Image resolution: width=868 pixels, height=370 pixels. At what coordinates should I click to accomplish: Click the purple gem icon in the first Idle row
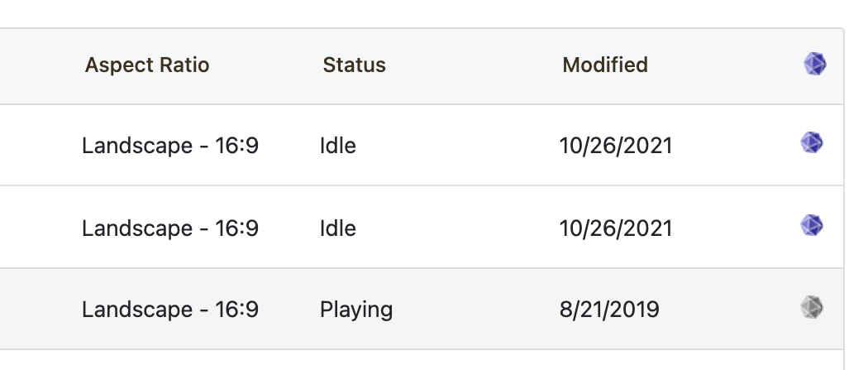[812, 143]
